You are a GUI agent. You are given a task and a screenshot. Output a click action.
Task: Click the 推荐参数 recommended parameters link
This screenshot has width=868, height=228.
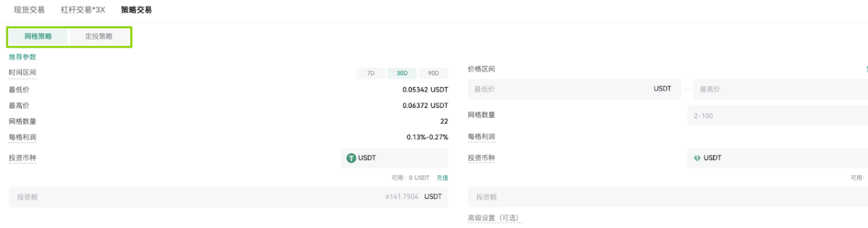pyautogui.click(x=22, y=57)
